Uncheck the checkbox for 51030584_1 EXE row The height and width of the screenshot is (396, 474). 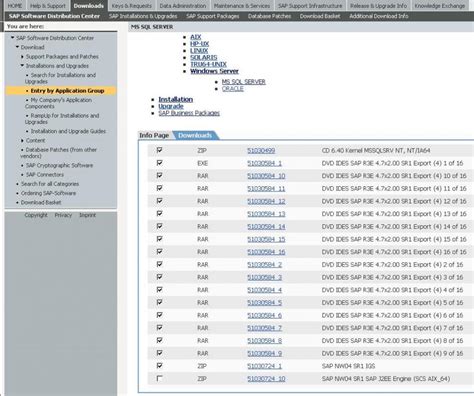tap(160, 163)
